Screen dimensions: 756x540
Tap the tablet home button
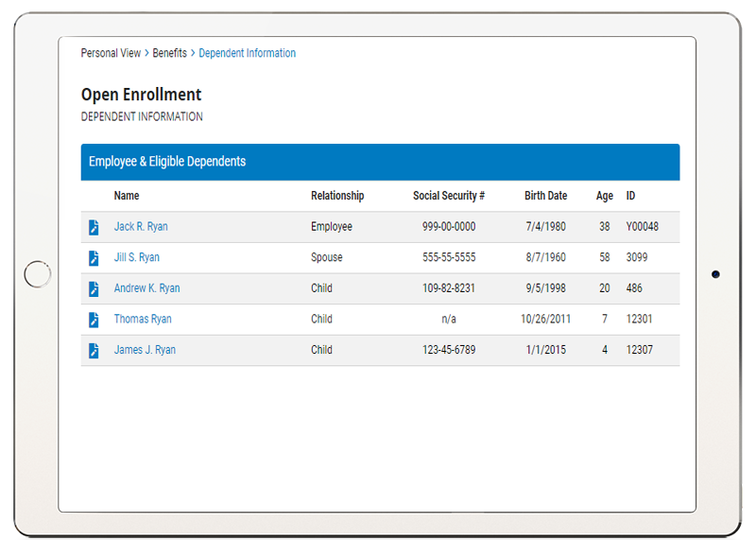pyautogui.click(x=38, y=274)
